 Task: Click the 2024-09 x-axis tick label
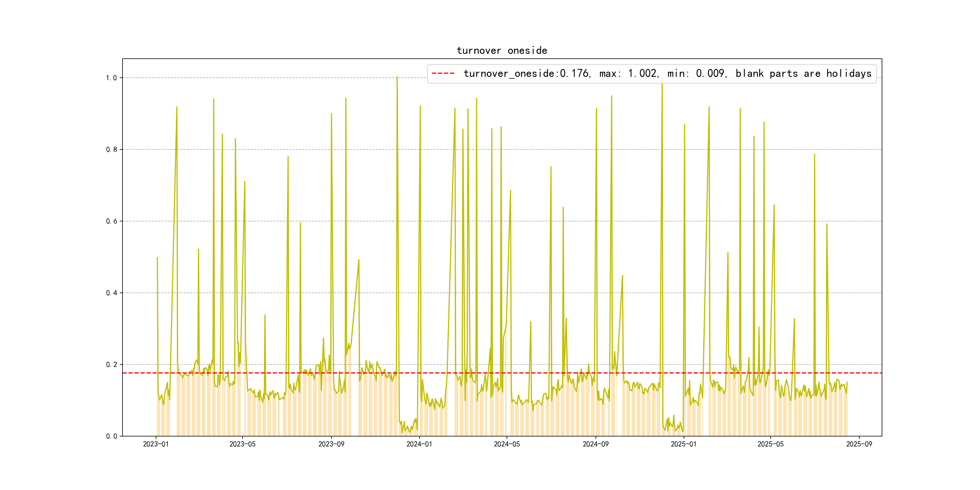click(x=595, y=444)
